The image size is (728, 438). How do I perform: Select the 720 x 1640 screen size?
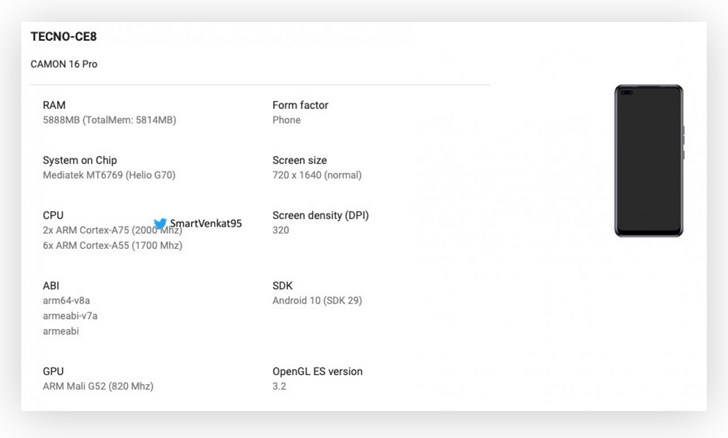tap(317, 175)
